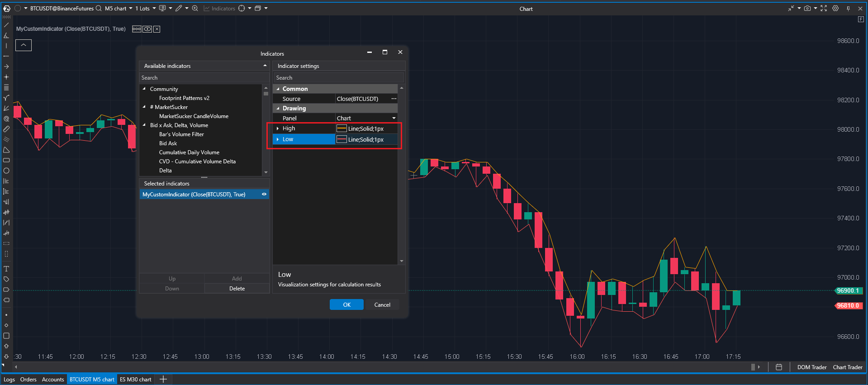The height and width of the screenshot is (385, 868).
Task: Click the symbol search magnifier icon
Action: pos(99,8)
